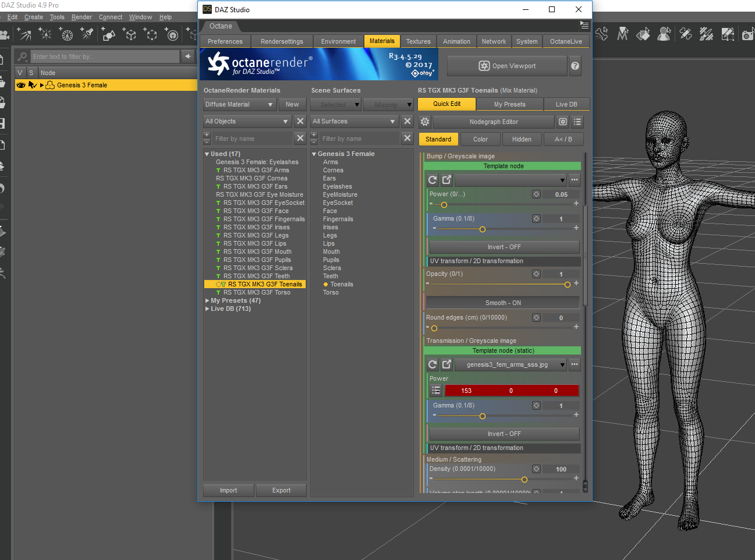The width and height of the screenshot is (755, 560).
Task: Open external icon beside genesis3_fem_arms_sss.jpg
Action: pos(446,364)
